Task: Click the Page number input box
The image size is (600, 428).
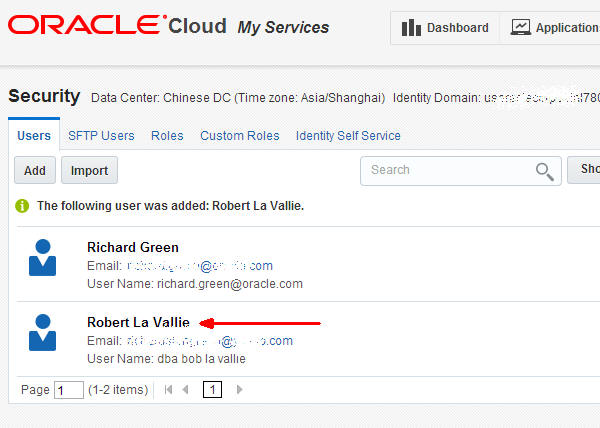Action: 69,390
